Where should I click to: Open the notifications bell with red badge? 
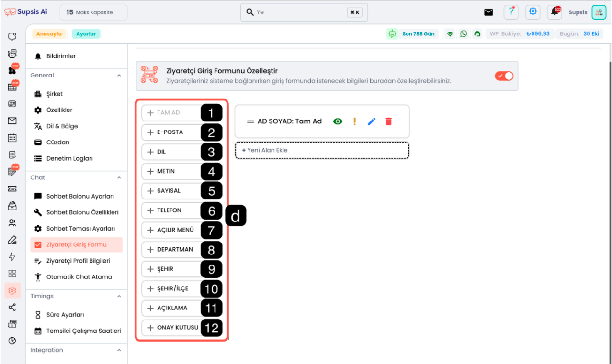pyautogui.click(x=555, y=12)
